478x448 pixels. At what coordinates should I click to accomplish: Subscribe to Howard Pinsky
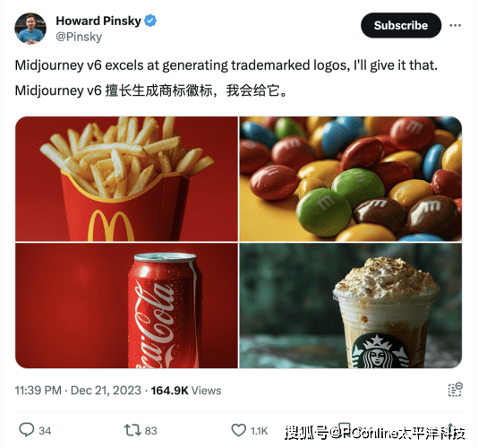401,25
